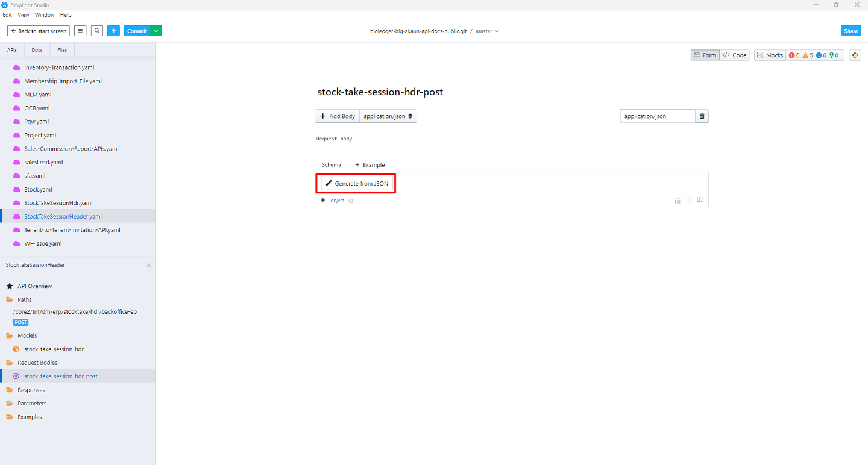
Task: Click the Share button
Action: (851, 31)
